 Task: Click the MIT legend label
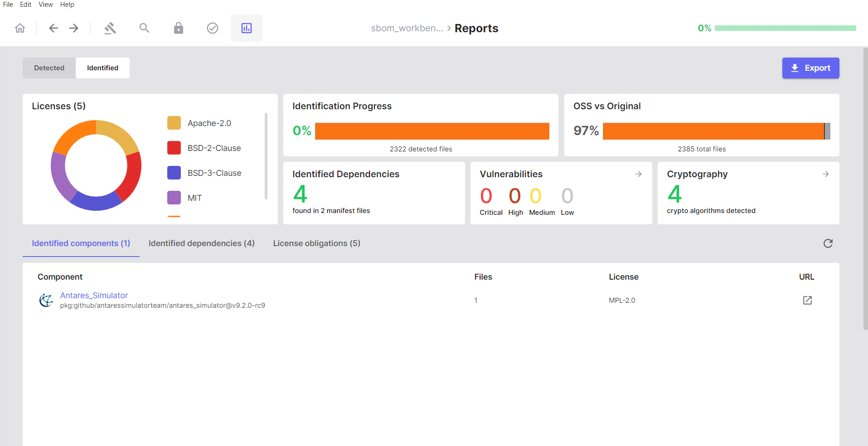(x=195, y=198)
